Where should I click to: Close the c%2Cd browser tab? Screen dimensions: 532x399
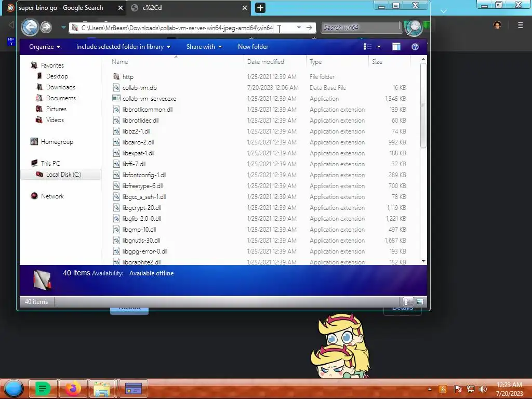point(244,7)
